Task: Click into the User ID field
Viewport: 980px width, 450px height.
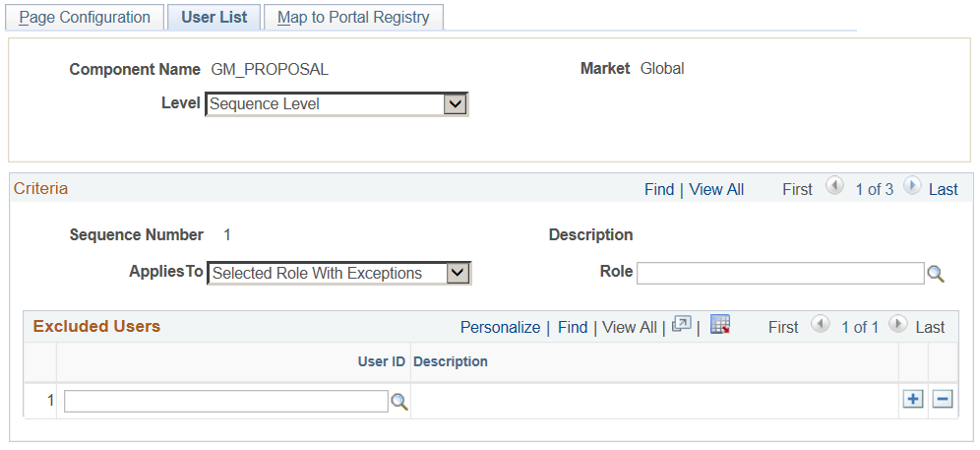Action: pos(226,401)
